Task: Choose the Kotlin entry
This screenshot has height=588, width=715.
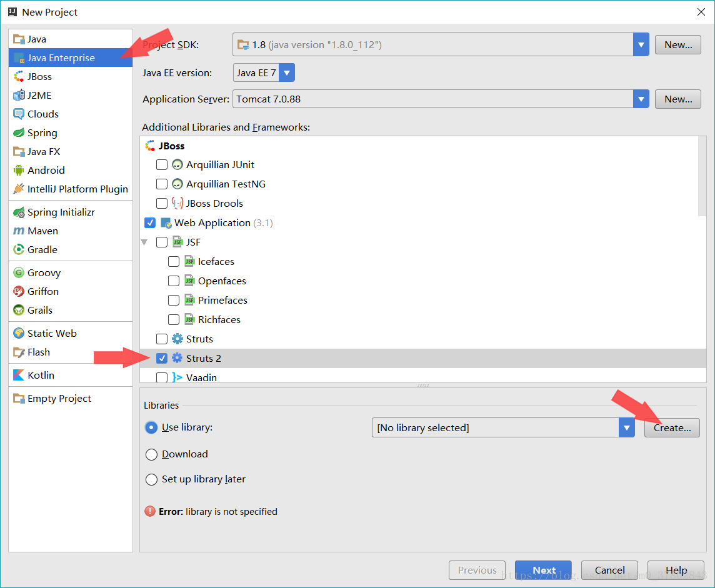Action: pos(71,375)
